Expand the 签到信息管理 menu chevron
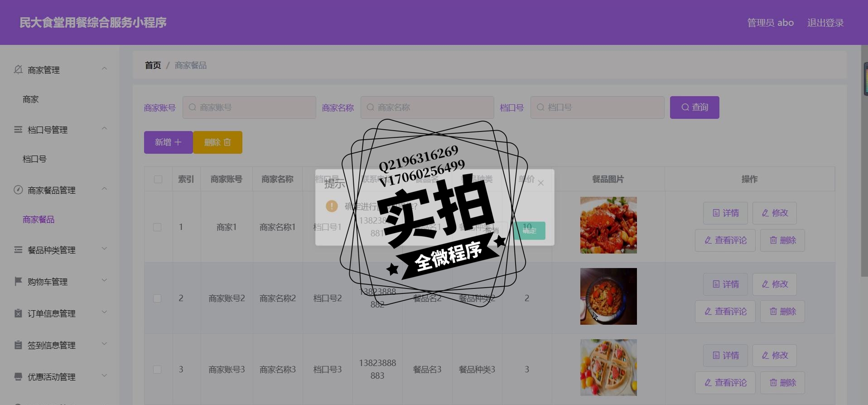Viewport: 868px width, 405px height. pyautogui.click(x=104, y=344)
